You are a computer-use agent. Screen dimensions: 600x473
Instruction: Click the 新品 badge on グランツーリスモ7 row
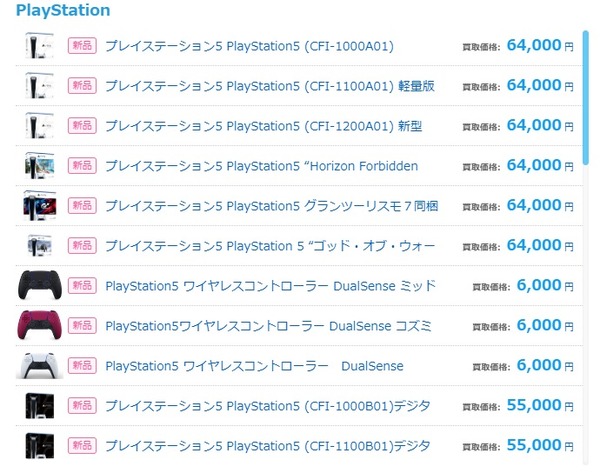(82, 206)
